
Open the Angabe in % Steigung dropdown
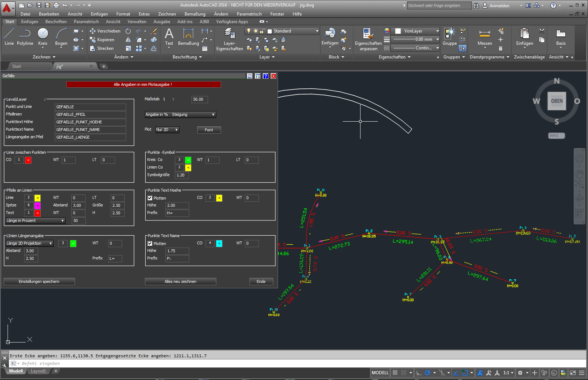[180, 115]
